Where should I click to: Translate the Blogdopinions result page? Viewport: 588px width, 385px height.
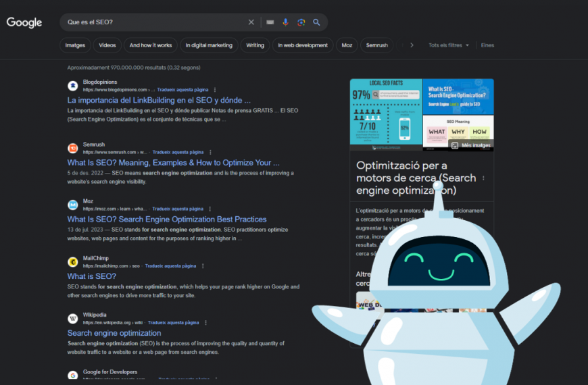point(182,90)
